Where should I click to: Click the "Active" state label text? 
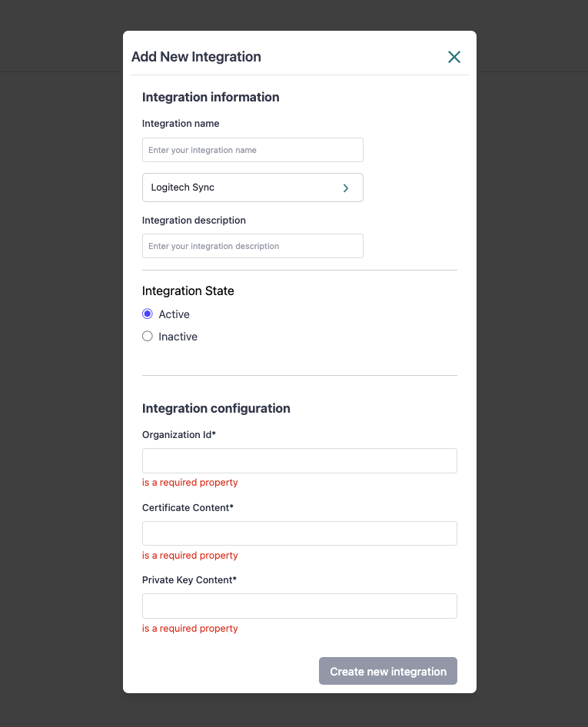tap(174, 314)
